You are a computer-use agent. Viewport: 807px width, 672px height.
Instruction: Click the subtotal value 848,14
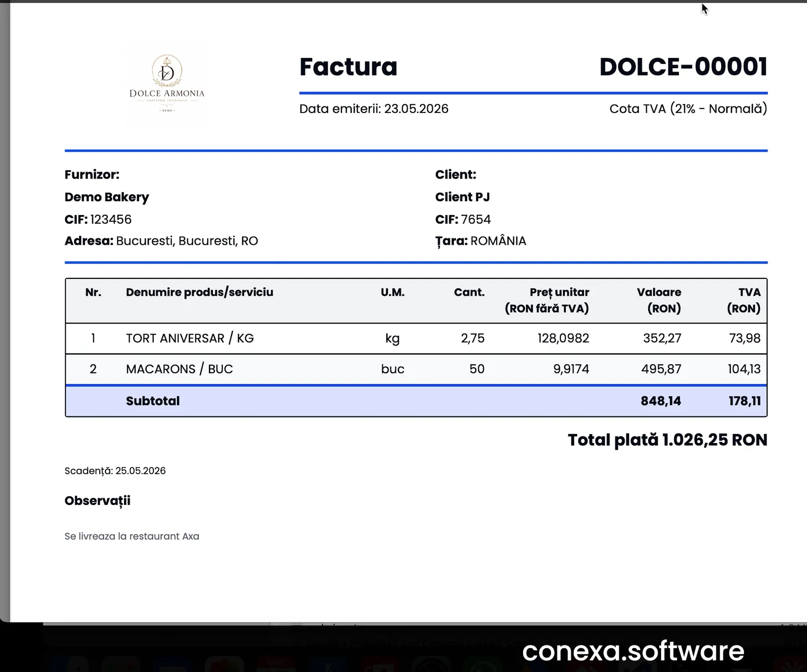(661, 401)
